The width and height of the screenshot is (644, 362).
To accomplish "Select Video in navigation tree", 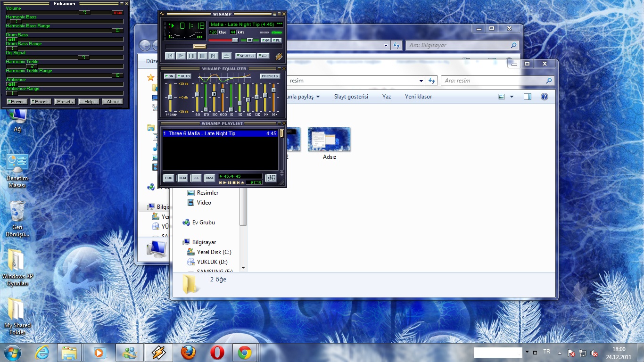I will [x=199, y=203].
